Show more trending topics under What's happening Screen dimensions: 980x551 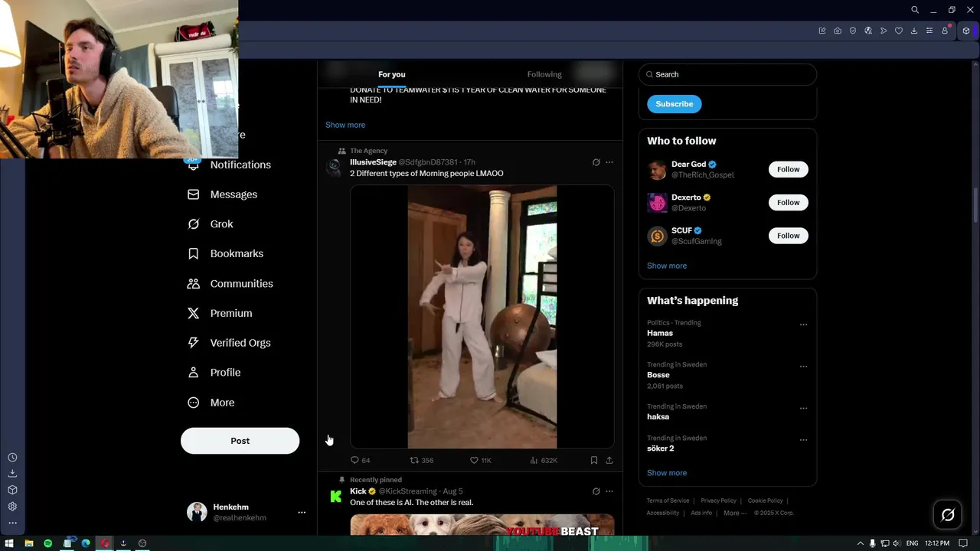[x=667, y=473]
